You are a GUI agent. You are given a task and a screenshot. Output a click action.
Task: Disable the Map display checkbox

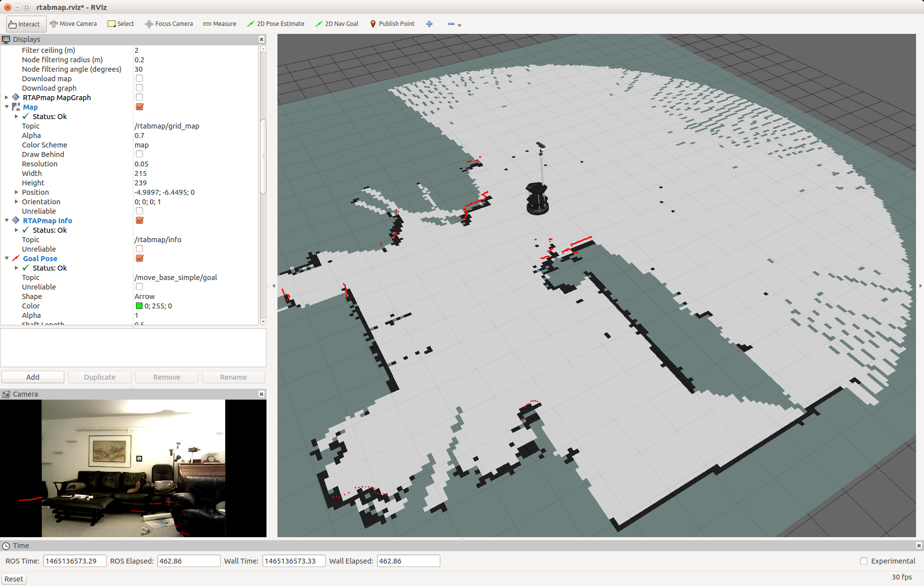tap(139, 107)
